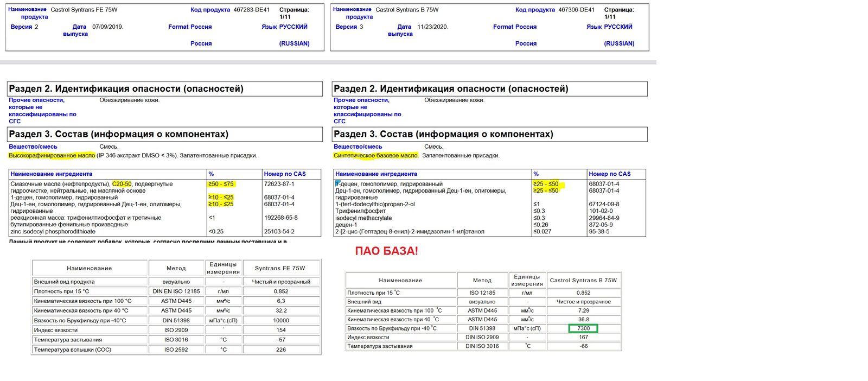Select density value 0,852 with comma
Image resolution: width=868 pixels, height=381 pixels.
point(281,291)
